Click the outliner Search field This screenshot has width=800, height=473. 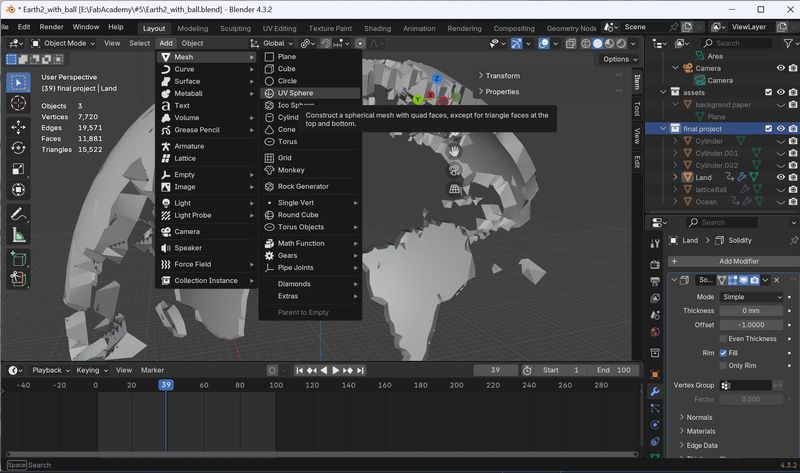737,43
